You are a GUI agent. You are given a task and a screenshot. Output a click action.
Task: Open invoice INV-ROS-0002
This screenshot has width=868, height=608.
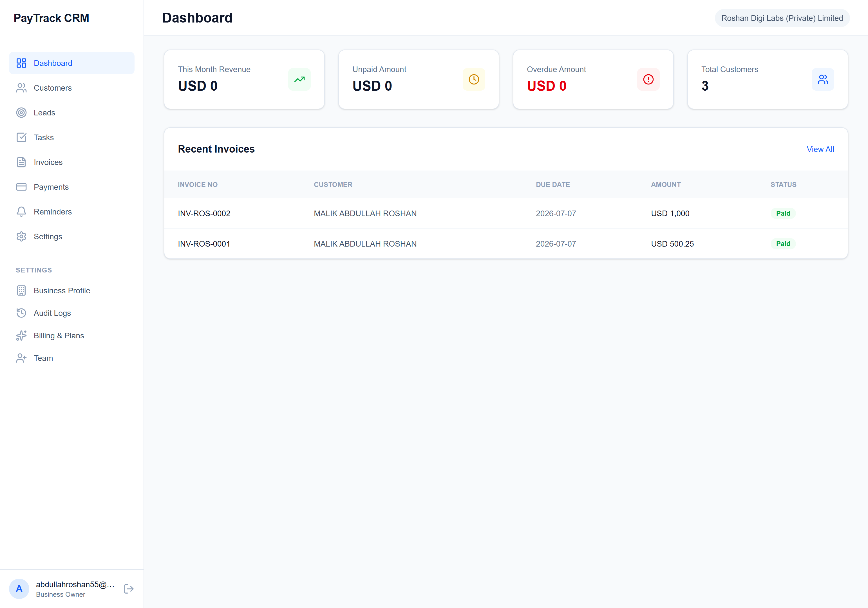(x=204, y=213)
